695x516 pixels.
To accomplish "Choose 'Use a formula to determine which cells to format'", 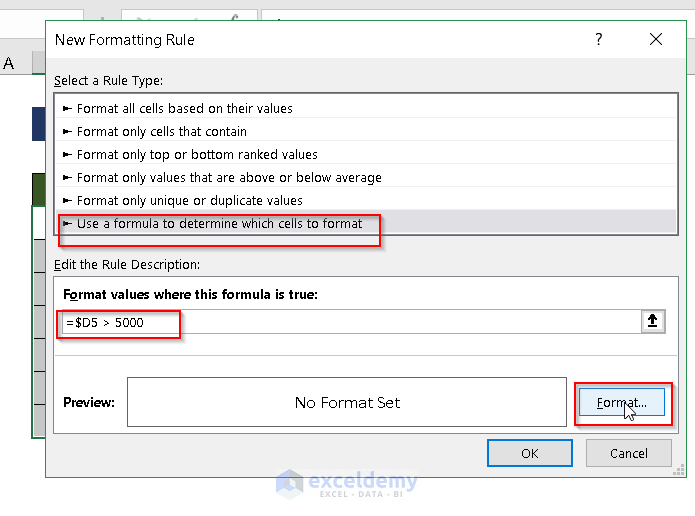I will 366,223.
